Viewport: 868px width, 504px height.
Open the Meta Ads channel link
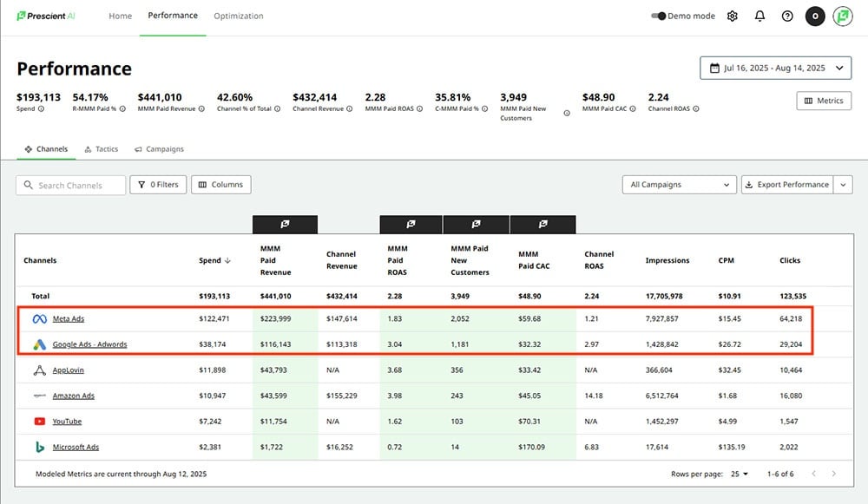click(x=69, y=319)
